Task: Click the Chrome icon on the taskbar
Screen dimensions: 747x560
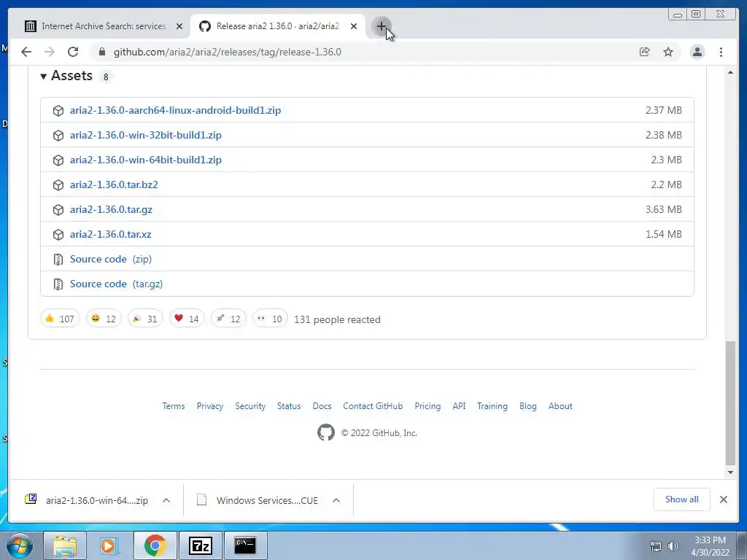Action: click(155, 545)
